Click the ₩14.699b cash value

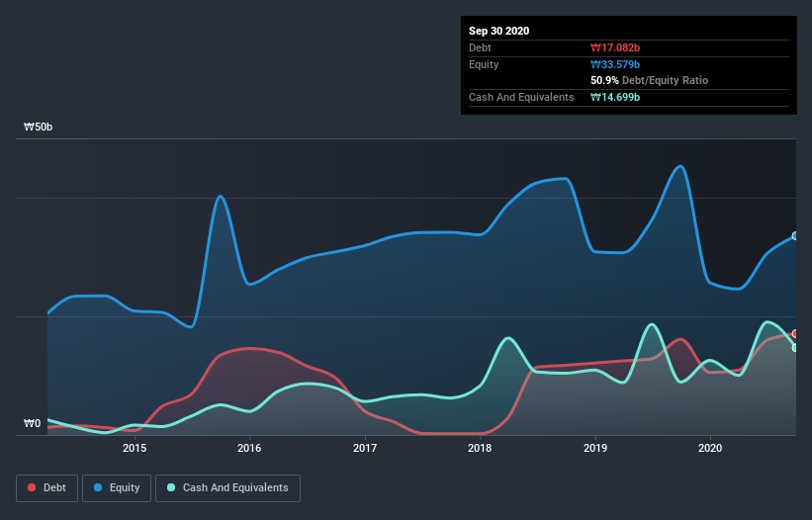point(615,97)
